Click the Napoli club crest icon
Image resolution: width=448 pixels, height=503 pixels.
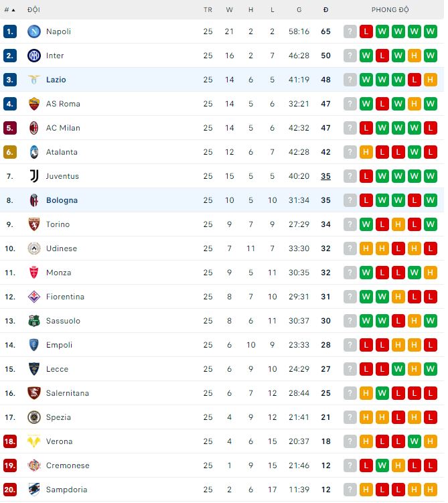[34, 31]
